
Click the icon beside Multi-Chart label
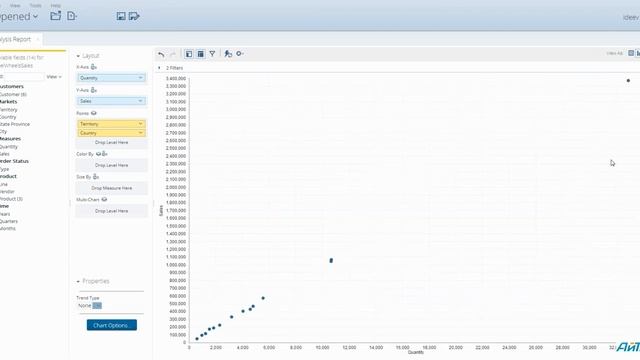tap(104, 200)
